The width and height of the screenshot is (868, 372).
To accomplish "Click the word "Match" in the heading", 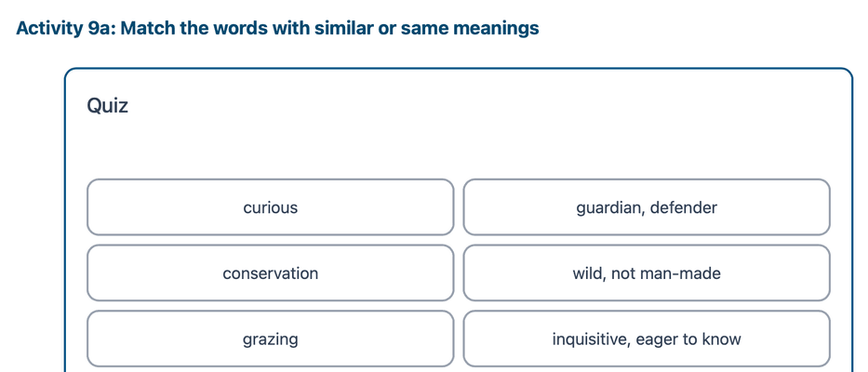I will (x=148, y=28).
